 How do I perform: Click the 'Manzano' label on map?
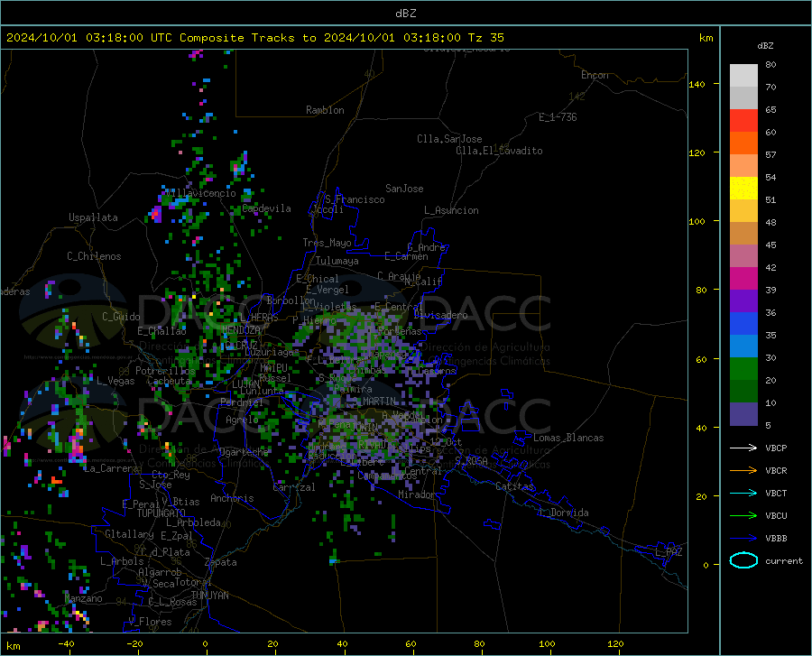pos(83,598)
